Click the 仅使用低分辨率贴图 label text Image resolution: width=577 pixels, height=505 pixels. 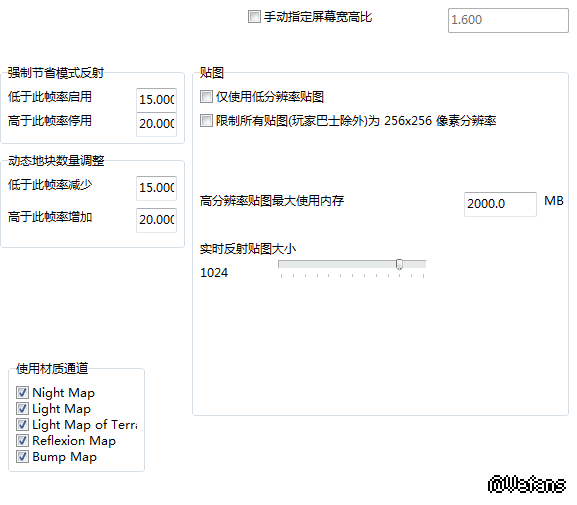pyautogui.click(x=270, y=97)
